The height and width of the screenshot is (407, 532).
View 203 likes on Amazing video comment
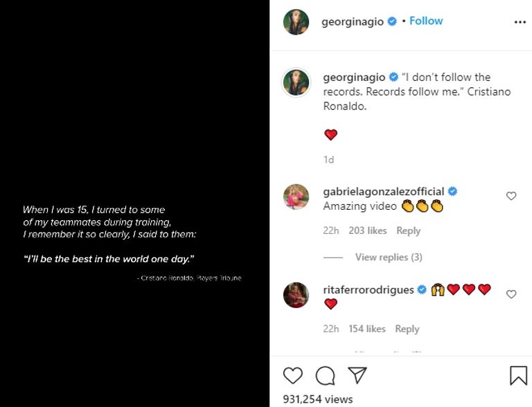(367, 230)
